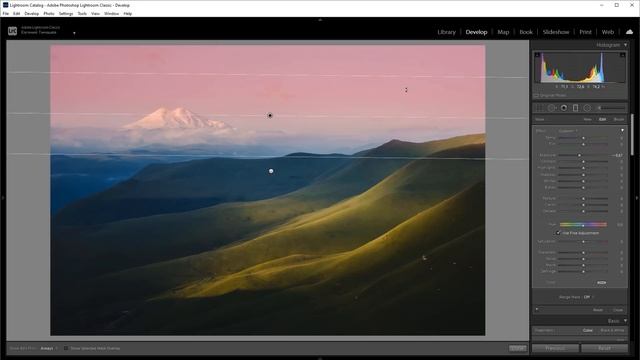The width and height of the screenshot is (640, 360).
Task: Click the Lightroom Classic LrC logo
Action: (13, 31)
